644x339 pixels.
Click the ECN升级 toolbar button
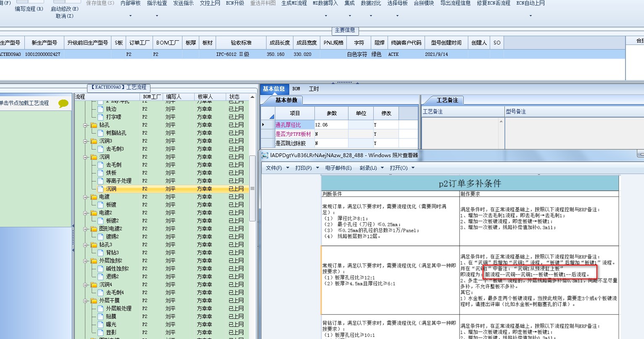235,3
